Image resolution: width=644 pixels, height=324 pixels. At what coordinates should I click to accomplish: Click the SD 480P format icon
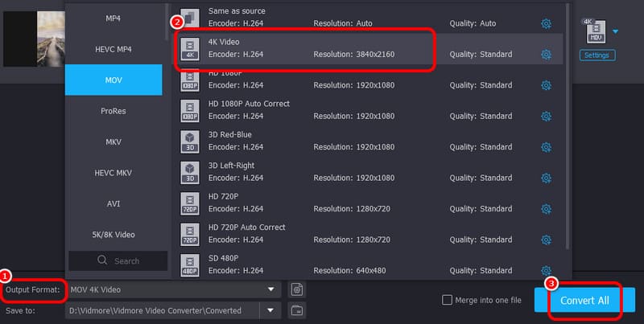click(189, 264)
